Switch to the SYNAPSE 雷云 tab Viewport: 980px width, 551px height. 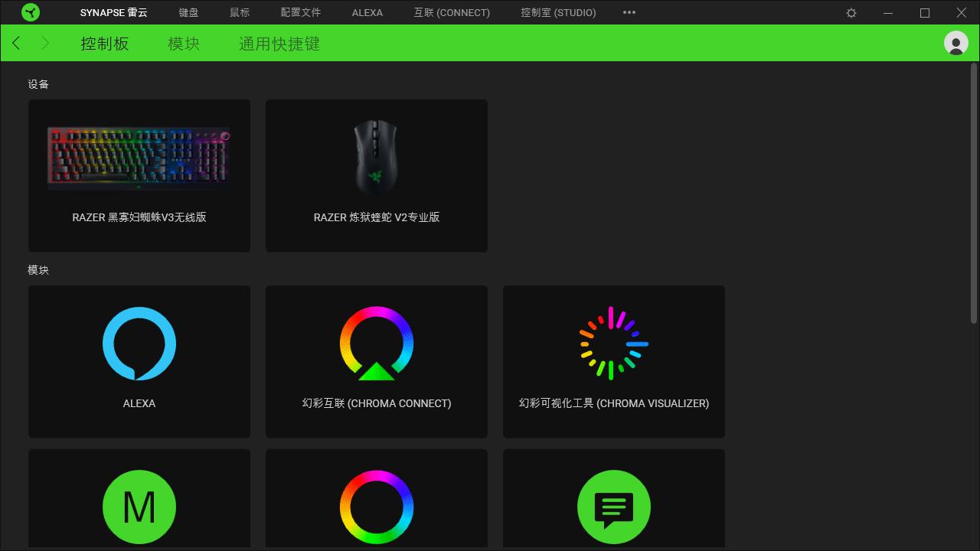[x=114, y=13]
